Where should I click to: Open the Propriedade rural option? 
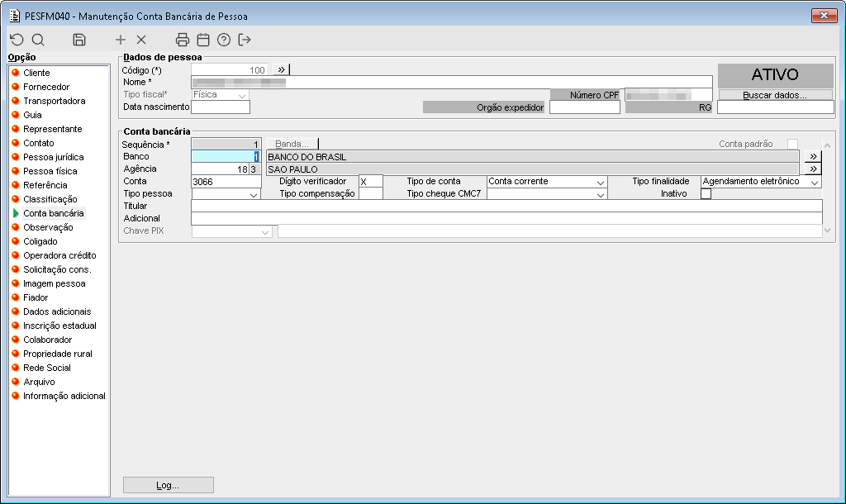pyautogui.click(x=58, y=354)
